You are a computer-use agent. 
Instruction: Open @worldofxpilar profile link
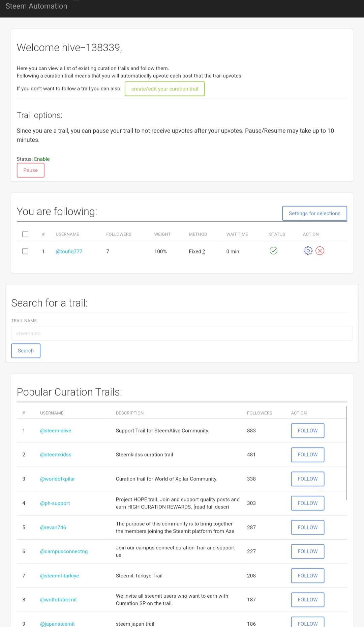[x=57, y=479]
